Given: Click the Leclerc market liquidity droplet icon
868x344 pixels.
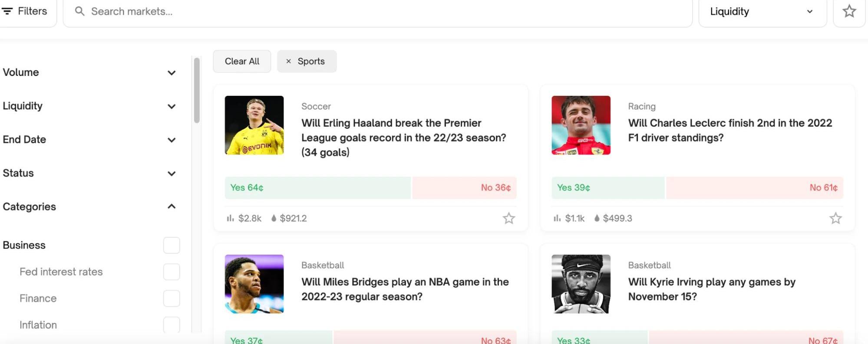Looking at the screenshot, I should (597, 218).
